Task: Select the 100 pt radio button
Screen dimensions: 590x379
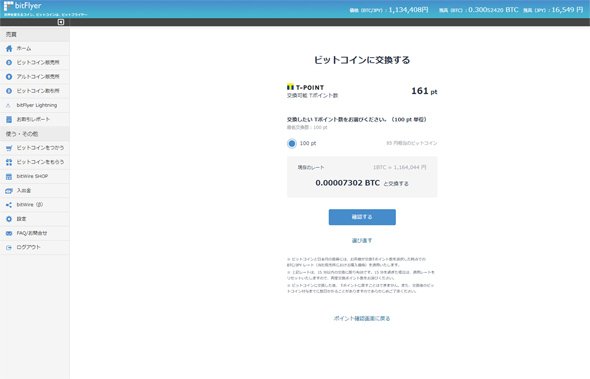Action: (x=292, y=143)
